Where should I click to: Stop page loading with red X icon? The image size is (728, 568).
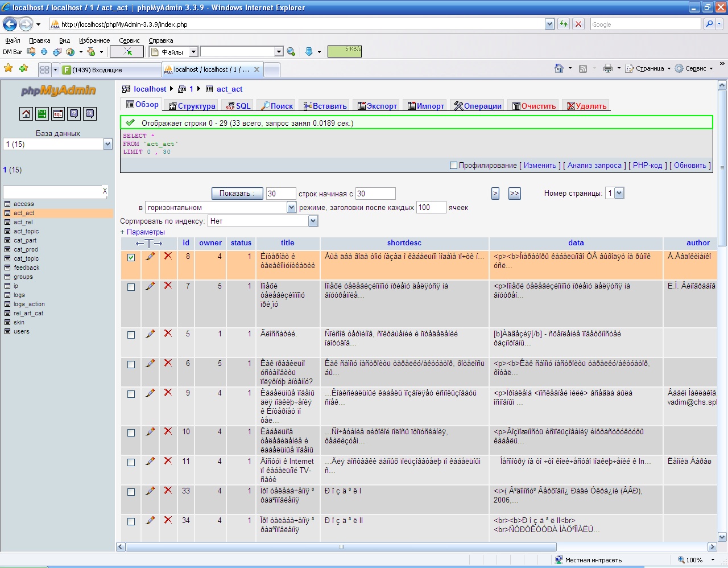pos(578,24)
